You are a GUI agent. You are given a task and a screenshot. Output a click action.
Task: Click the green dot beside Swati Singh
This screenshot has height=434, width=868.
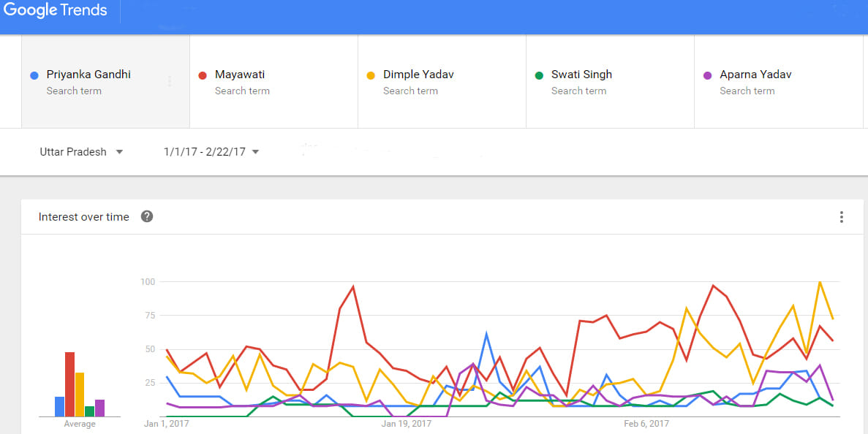coord(539,75)
